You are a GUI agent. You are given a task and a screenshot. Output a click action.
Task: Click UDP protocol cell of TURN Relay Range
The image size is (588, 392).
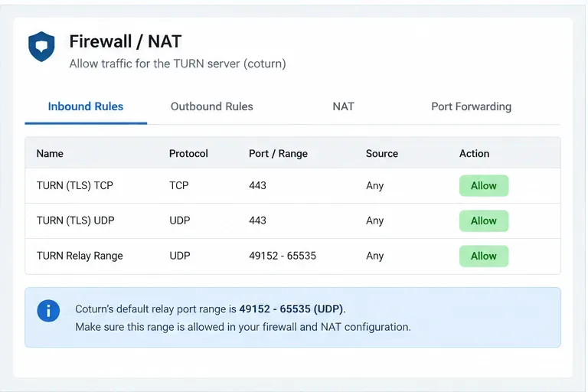180,256
